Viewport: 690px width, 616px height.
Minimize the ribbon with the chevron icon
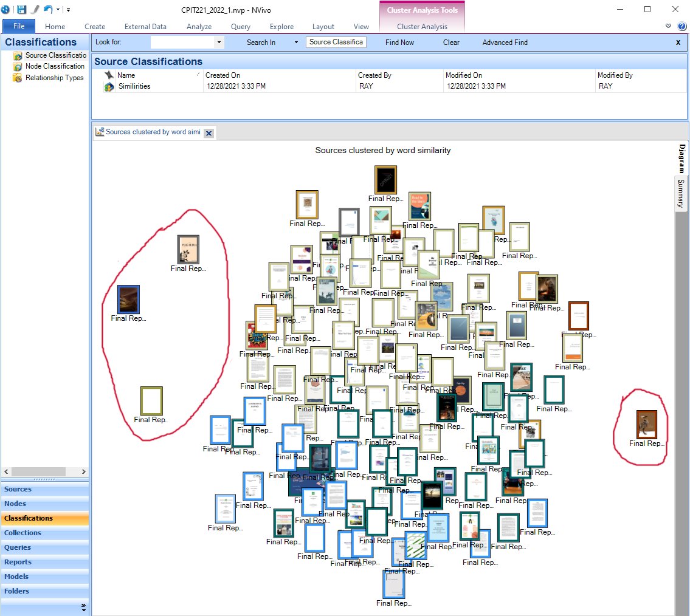coord(668,26)
